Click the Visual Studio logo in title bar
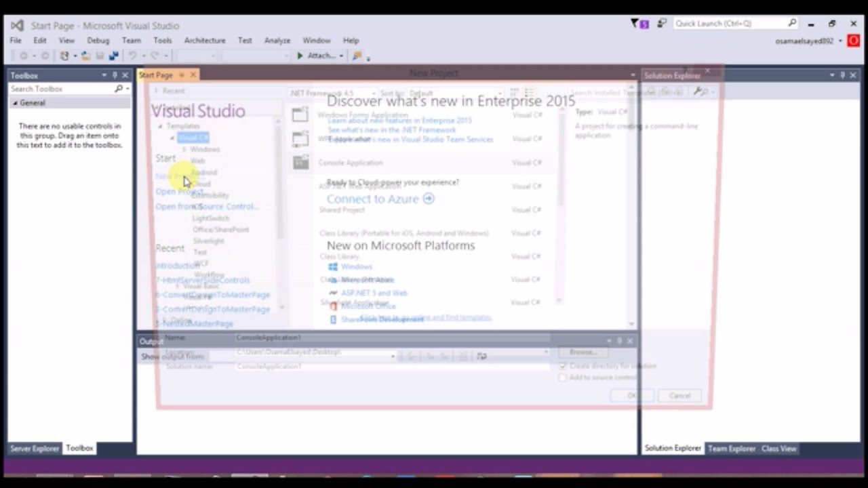This screenshot has height=488, width=868. pyautogui.click(x=17, y=26)
